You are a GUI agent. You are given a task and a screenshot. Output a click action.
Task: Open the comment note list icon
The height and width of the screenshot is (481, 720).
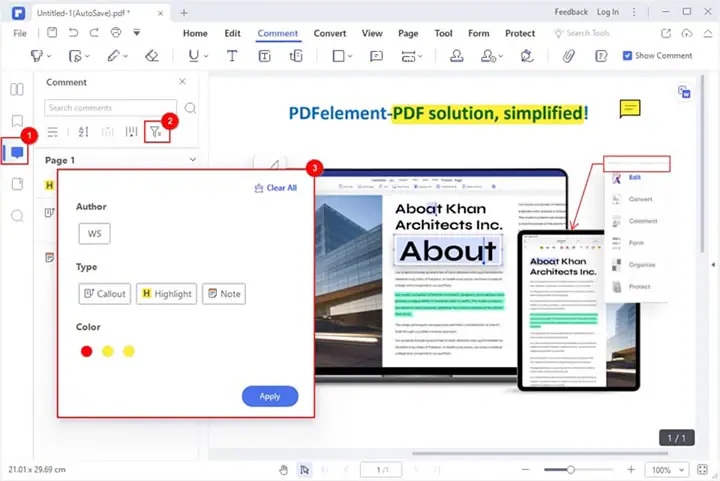point(601,56)
